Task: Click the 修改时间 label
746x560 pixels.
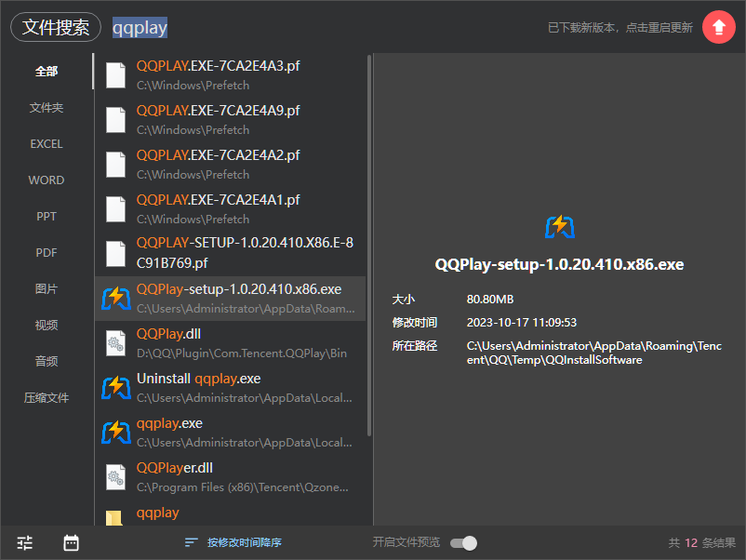Action: (414, 323)
